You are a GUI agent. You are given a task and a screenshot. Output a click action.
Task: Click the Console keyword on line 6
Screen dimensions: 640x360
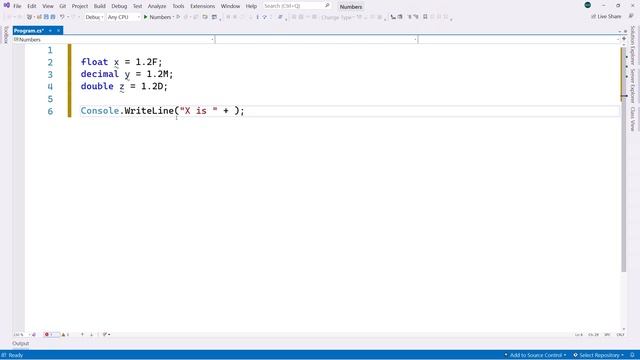pos(100,111)
